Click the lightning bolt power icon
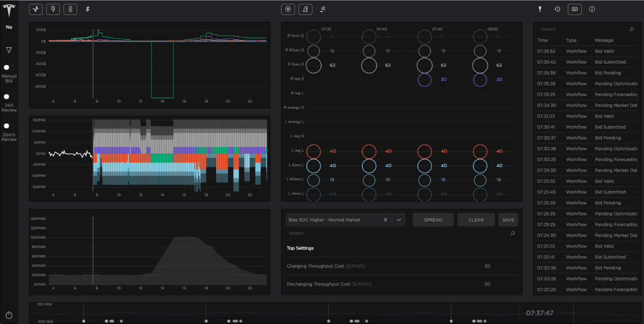This screenshot has height=324, width=644. pos(53,9)
